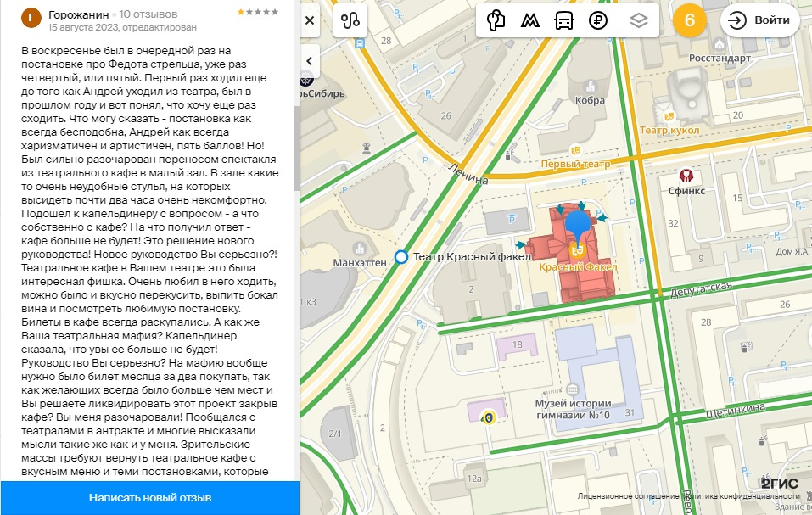The width and height of the screenshot is (812, 515).
Task: Open Росстандарт place on map
Action: coord(720,58)
